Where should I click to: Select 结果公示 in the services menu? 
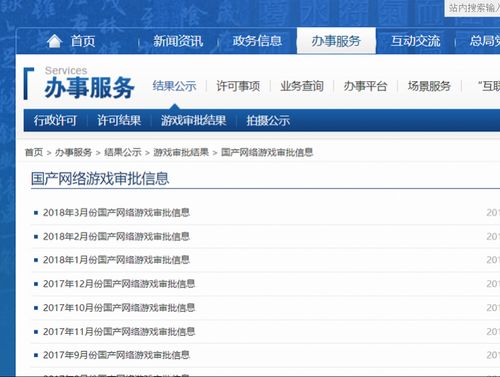click(174, 86)
